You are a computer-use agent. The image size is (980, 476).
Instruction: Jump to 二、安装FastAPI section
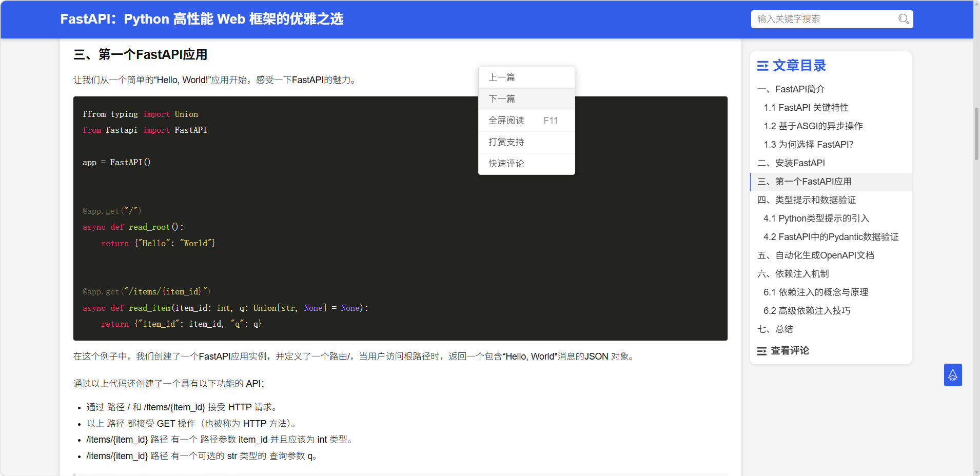click(x=791, y=163)
